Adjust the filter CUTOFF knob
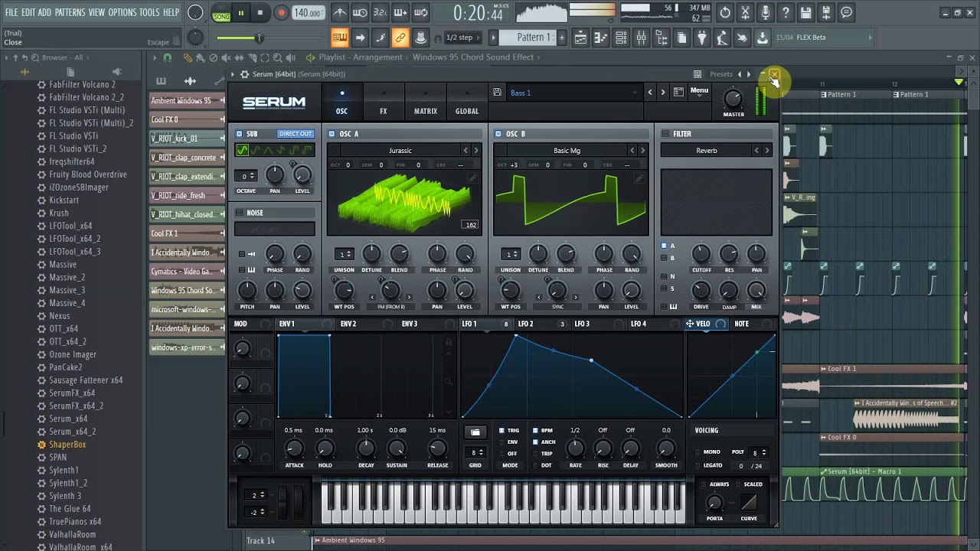The image size is (980, 551). pyautogui.click(x=701, y=254)
